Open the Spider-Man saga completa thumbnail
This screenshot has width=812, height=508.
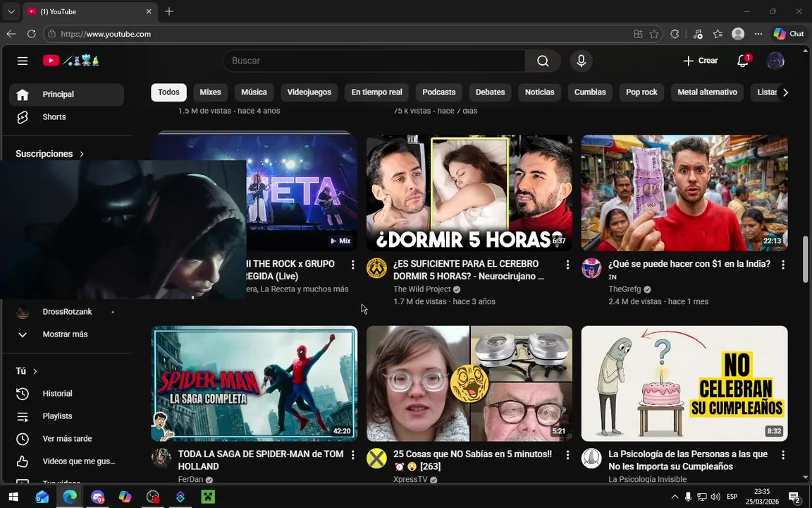click(x=254, y=384)
